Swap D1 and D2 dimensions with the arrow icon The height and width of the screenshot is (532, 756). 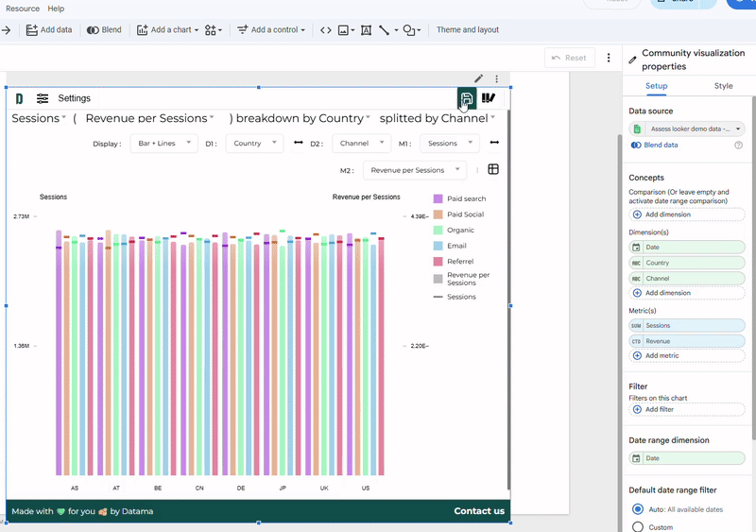[299, 144]
